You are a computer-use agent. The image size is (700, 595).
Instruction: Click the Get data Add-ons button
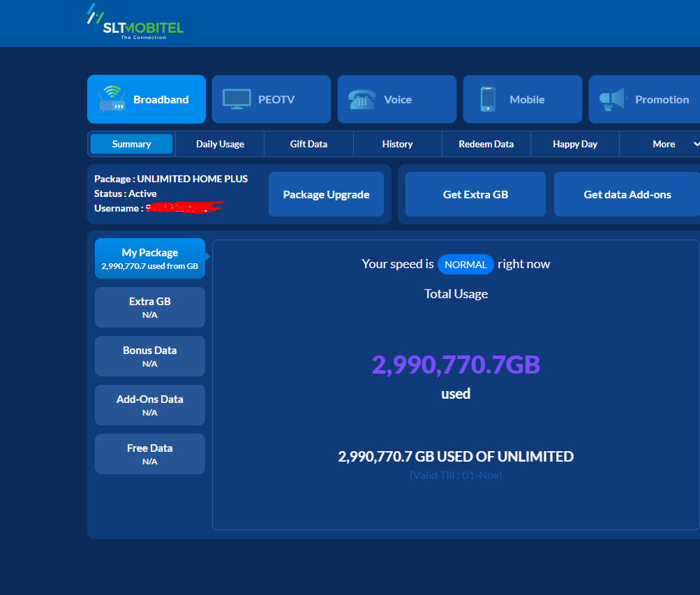click(627, 194)
